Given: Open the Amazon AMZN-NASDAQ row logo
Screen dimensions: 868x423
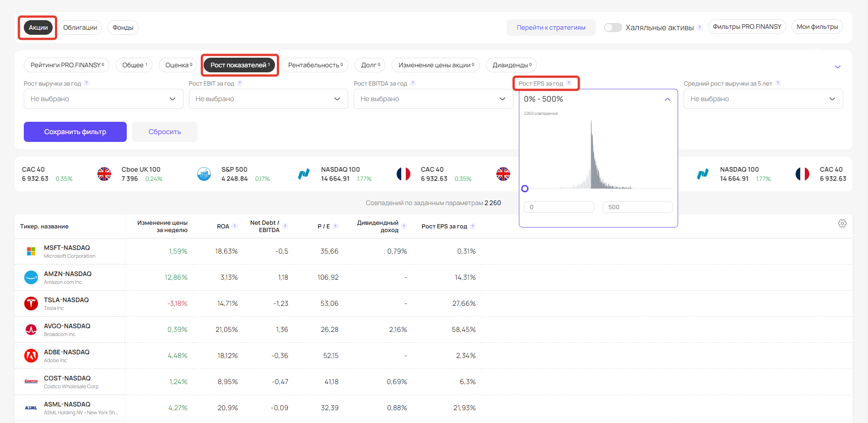Looking at the screenshot, I should coord(31,277).
